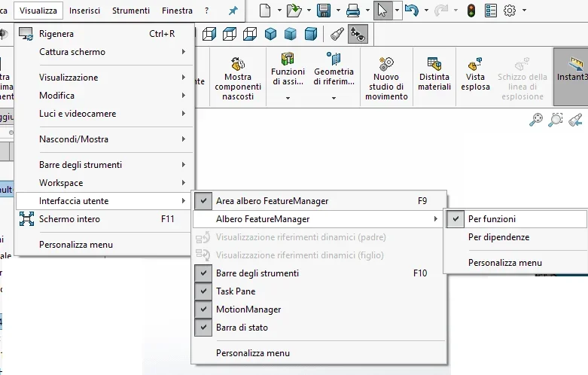Open the Options gear icon
This screenshot has width=588, height=375.
click(x=510, y=11)
